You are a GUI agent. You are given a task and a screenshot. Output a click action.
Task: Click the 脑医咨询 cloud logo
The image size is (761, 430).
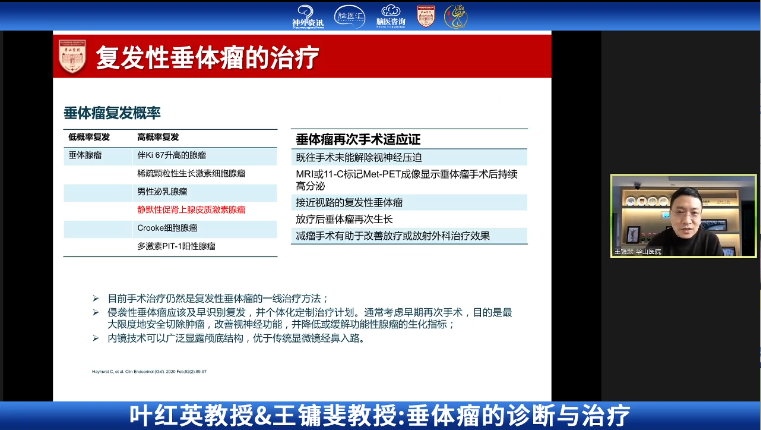coord(391,16)
